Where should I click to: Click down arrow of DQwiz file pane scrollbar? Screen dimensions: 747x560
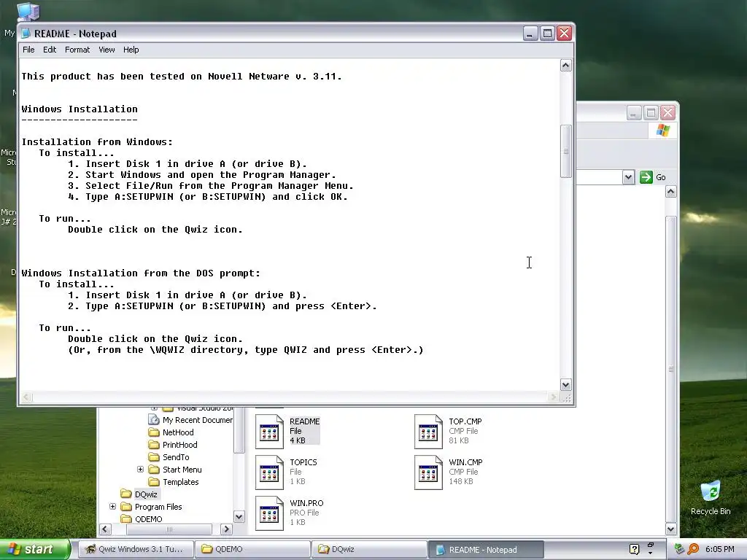(671, 529)
